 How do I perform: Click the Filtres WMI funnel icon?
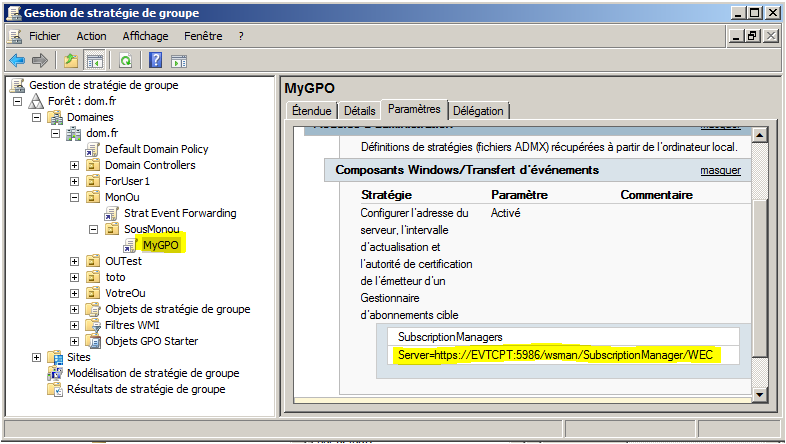click(93, 325)
